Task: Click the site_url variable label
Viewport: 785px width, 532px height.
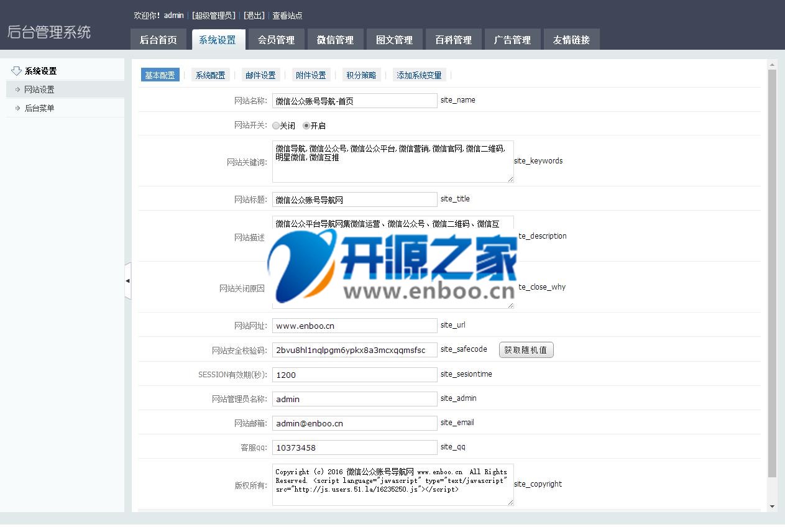Action: point(453,325)
